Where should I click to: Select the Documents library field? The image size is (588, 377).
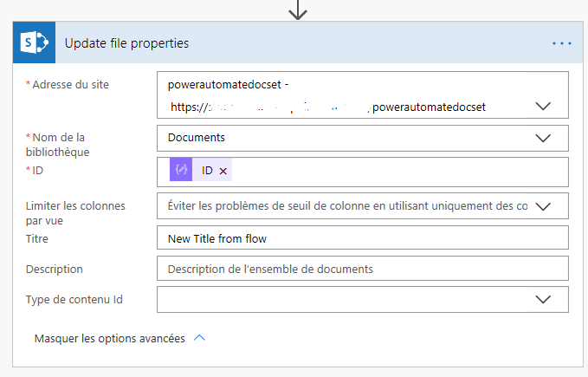tap(363, 138)
